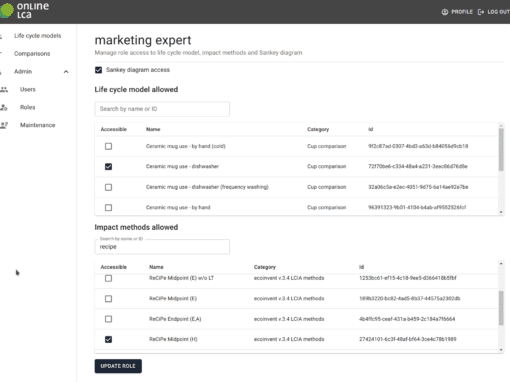The image size is (510, 382).
Task: Click Cup comparison category of by hand (cold)
Action: point(327,146)
